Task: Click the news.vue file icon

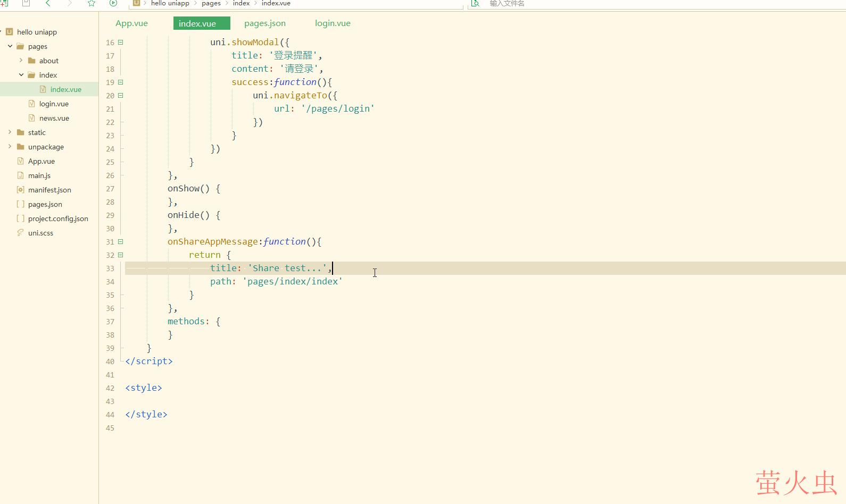Action: click(x=31, y=118)
